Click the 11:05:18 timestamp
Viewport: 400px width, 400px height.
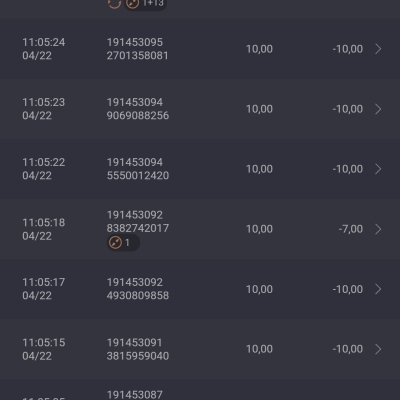coord(44,222)
